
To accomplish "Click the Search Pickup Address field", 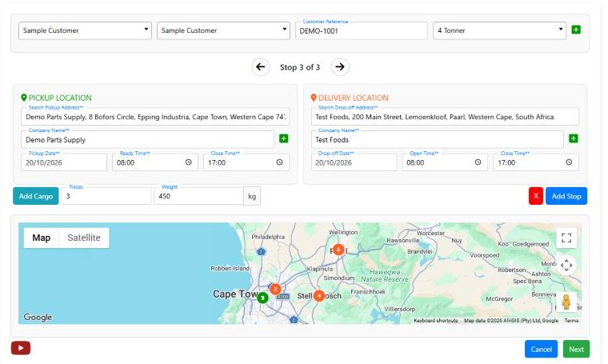I will click(x=155, y=117).
